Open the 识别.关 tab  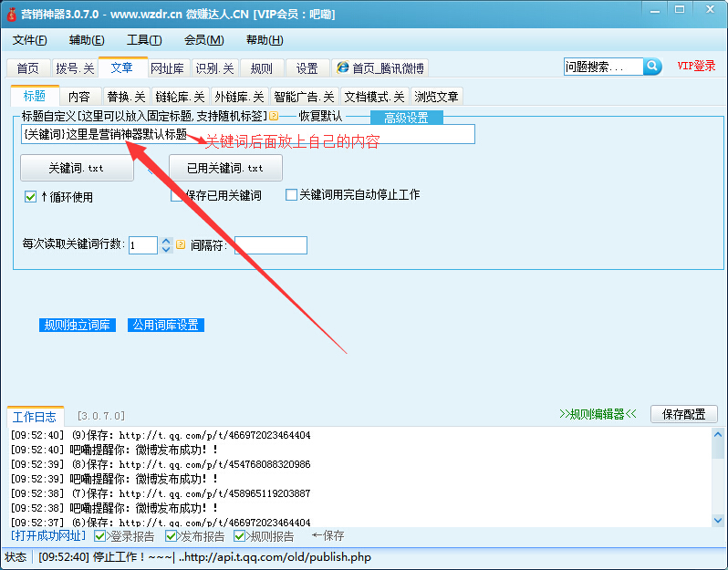tap(215, 68)
